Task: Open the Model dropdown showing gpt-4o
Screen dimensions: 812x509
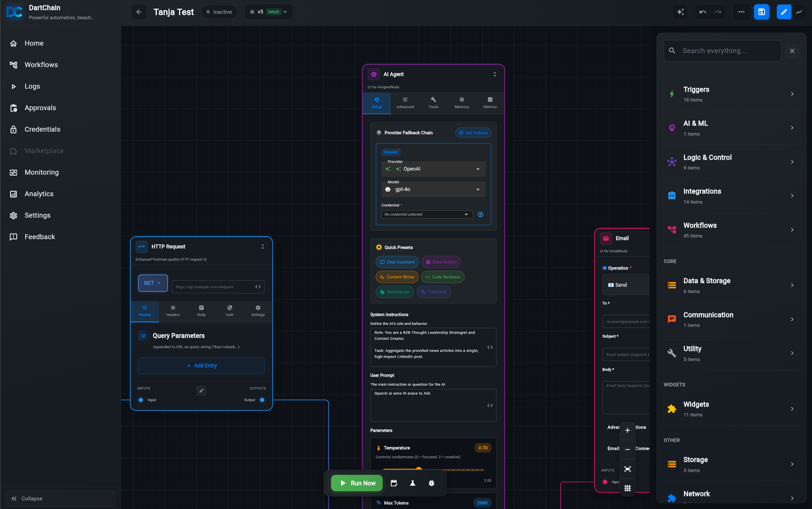Action: coord(433,189)
